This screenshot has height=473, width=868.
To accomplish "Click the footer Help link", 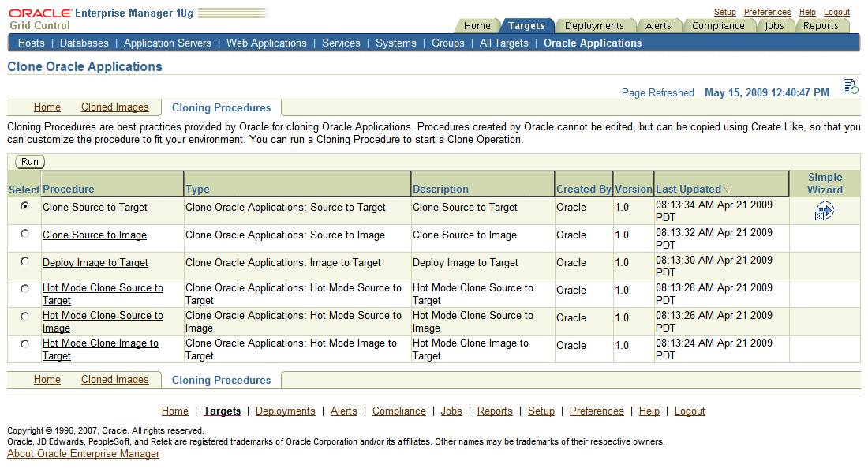I will (649, 411).
